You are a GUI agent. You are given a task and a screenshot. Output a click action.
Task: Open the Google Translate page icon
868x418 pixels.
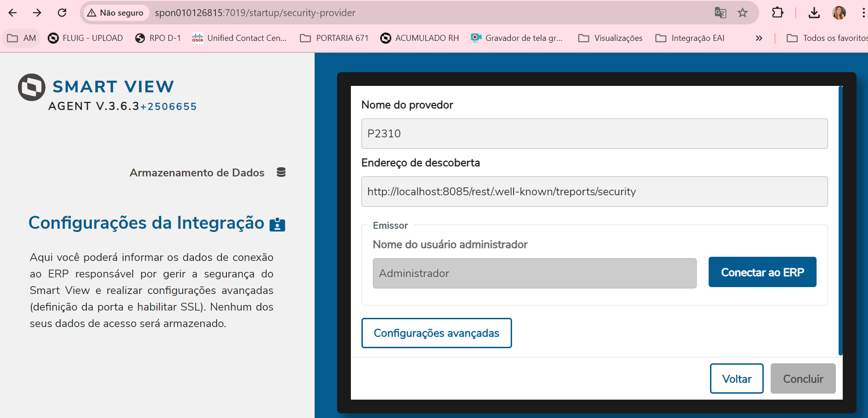coord(720,13)
